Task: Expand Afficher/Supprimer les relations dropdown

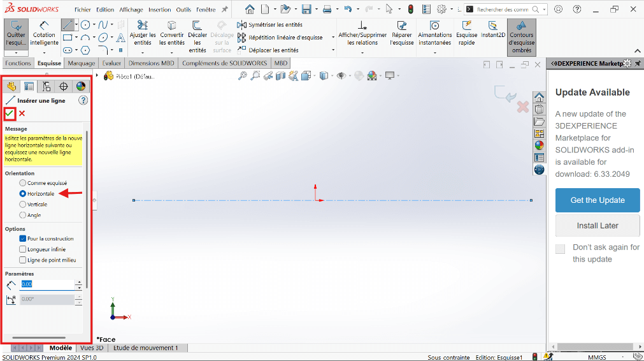Action: (362, 53)
